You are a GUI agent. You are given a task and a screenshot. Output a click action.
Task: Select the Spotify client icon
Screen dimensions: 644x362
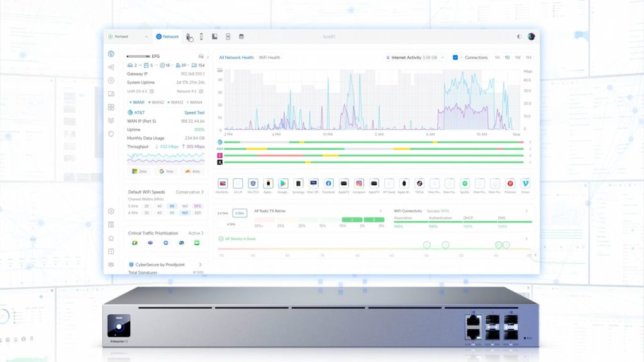[x=464, y=183]
